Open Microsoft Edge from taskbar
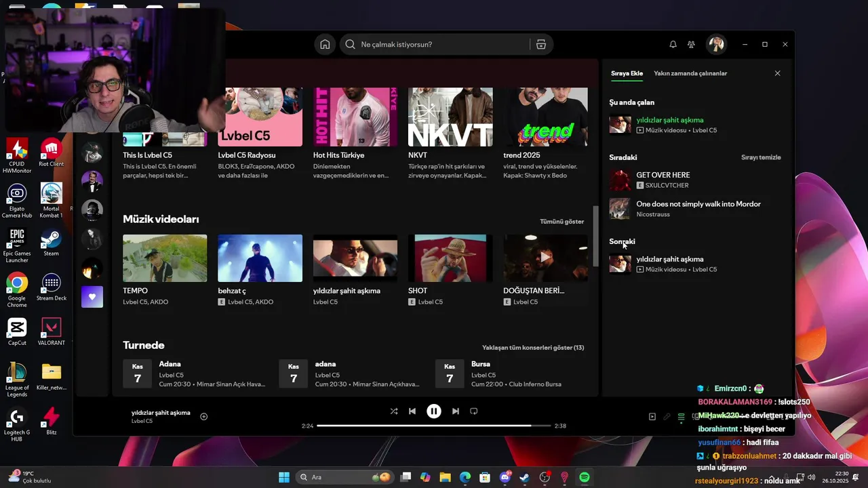 (x=465, y=477)
